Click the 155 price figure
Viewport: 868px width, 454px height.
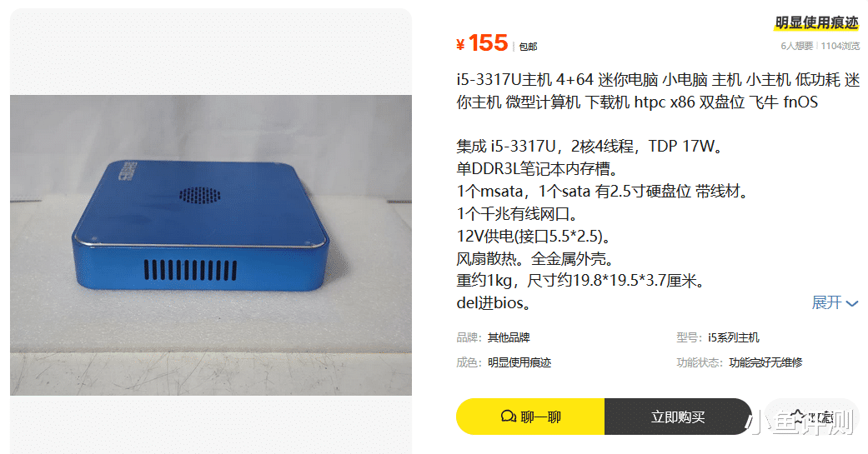click(488, 42)
